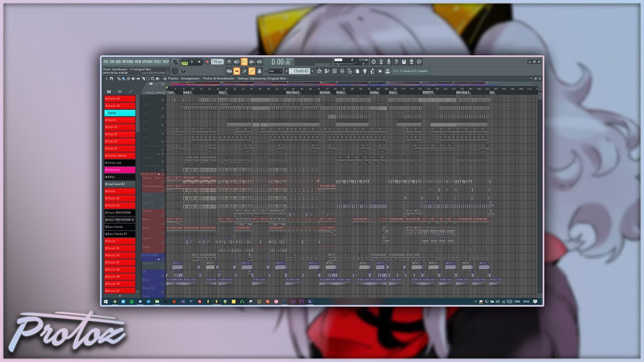The width and height of the screenshot is (644, 362).
Task: Open the channel rack icon
Action: click(335, 71)
